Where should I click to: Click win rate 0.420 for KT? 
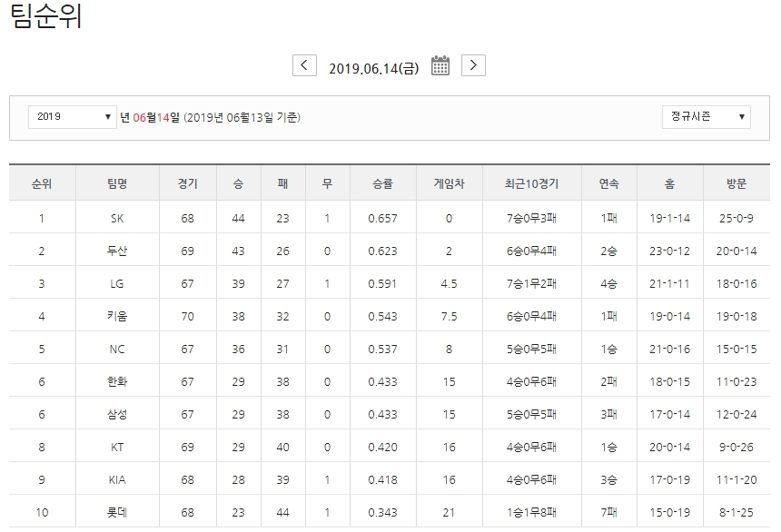pos(382,448)
